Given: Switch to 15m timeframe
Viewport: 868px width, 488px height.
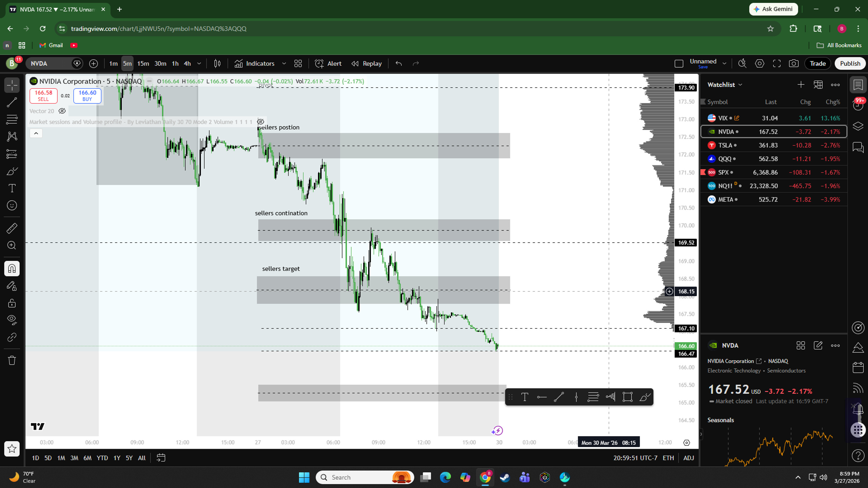Looking at the screenshot, I should 143,63.
